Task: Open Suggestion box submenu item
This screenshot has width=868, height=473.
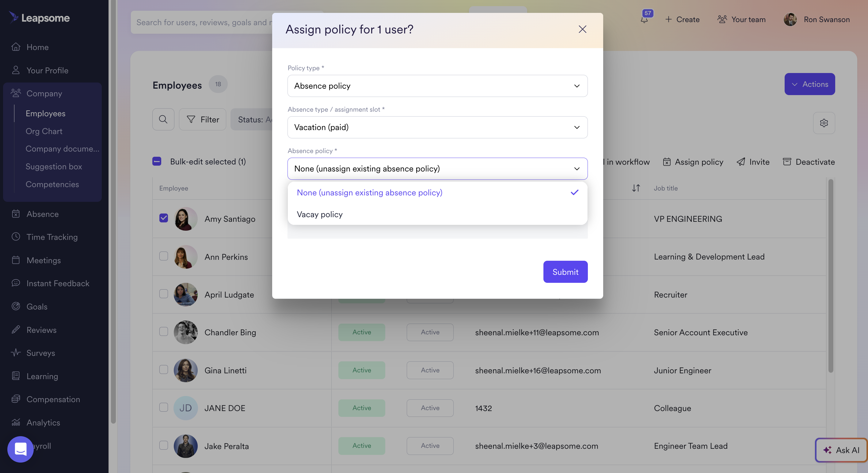Action: [x=54, y=166]
